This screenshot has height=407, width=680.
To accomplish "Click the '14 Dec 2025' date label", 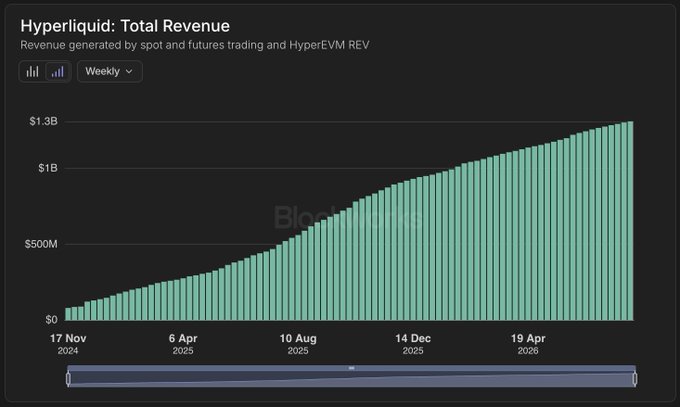I will point(413,344).
